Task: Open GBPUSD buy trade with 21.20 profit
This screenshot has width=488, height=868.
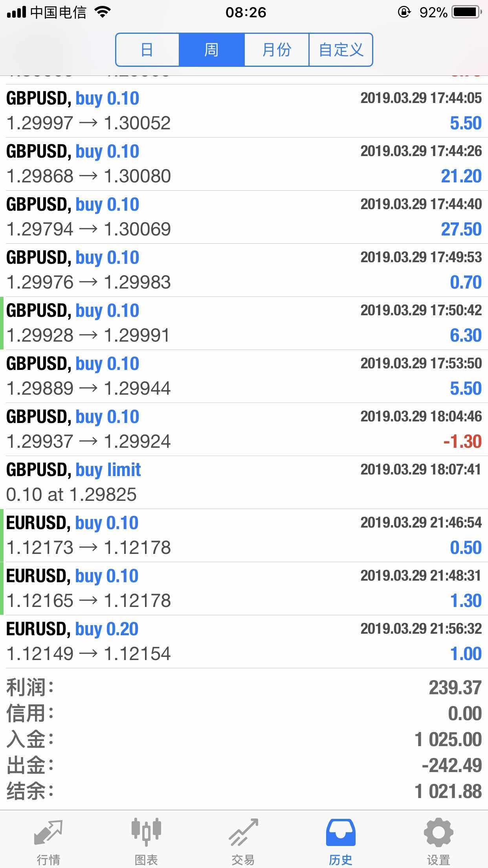Action: (244, 164)
